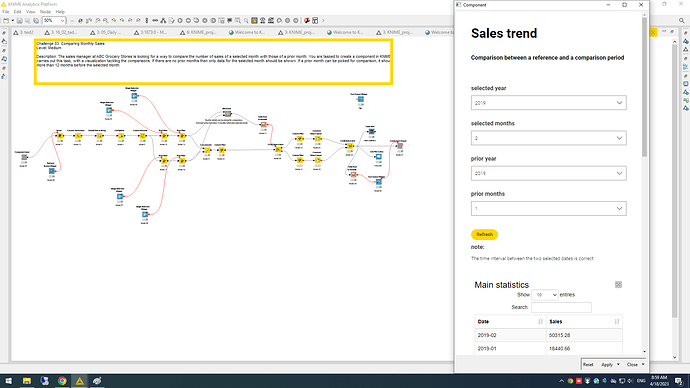Click the Component dialog vertical scrollbar
690x388 pixels.
tap(644, 88)
